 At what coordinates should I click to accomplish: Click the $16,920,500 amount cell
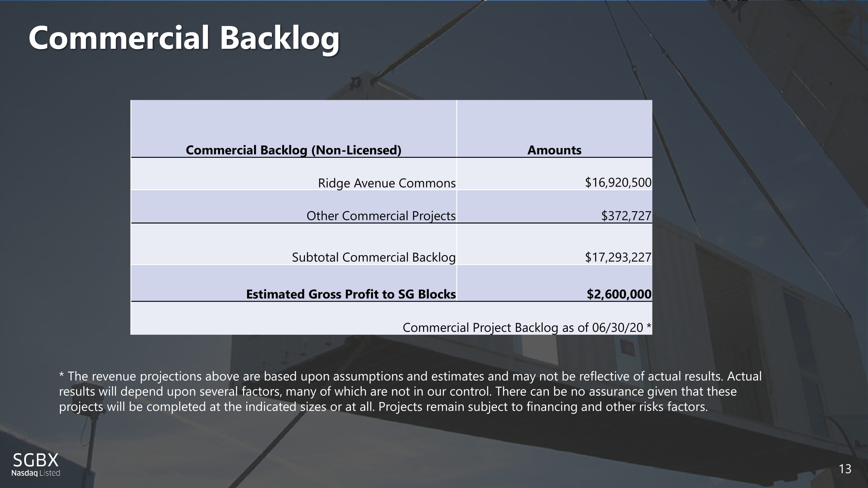click(618, 183)
